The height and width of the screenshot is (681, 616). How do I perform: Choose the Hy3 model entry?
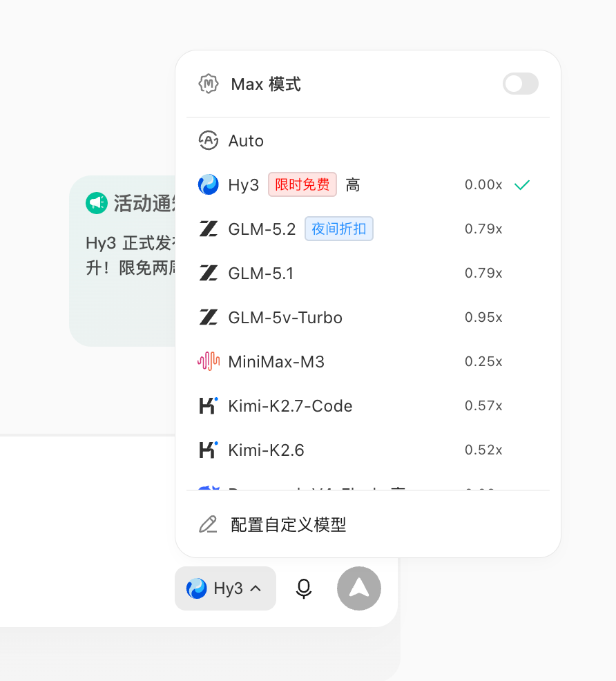[367, 184]
